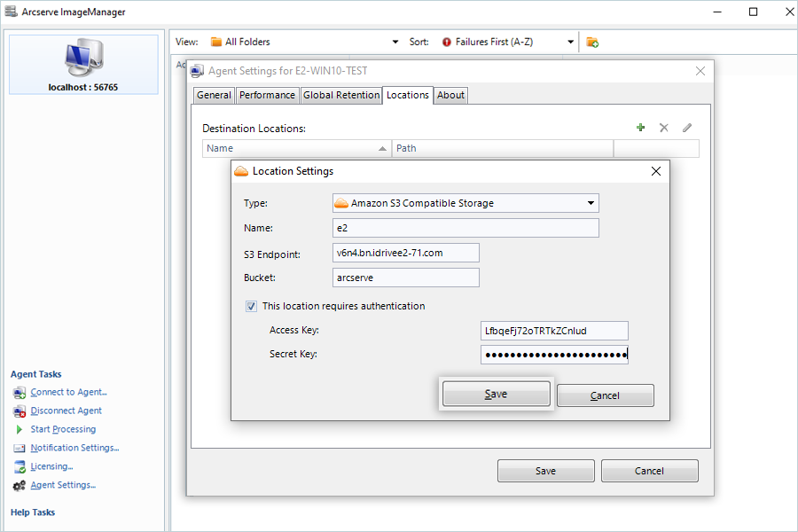Click the Agent Settings gear icon
This screenshot has width=798, height=532.
coord(20,486)
